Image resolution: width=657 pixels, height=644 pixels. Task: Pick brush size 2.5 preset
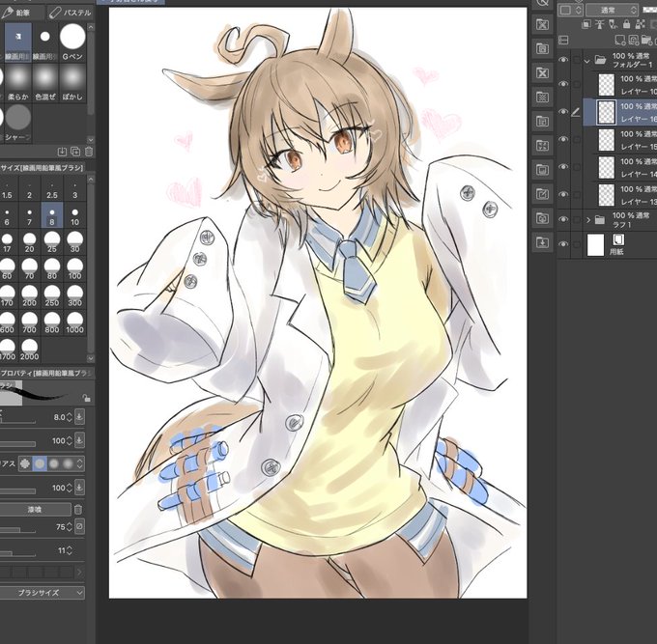point(52,189)
